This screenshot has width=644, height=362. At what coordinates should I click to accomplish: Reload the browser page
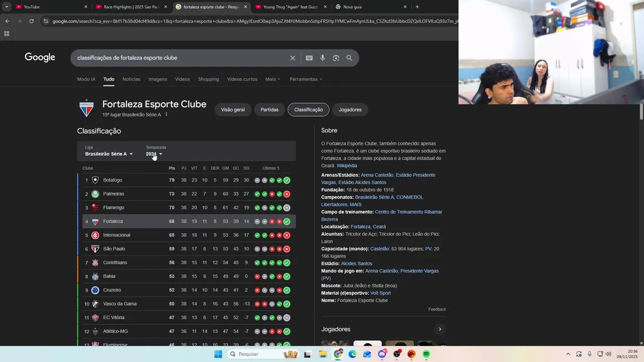pos(31,21)
